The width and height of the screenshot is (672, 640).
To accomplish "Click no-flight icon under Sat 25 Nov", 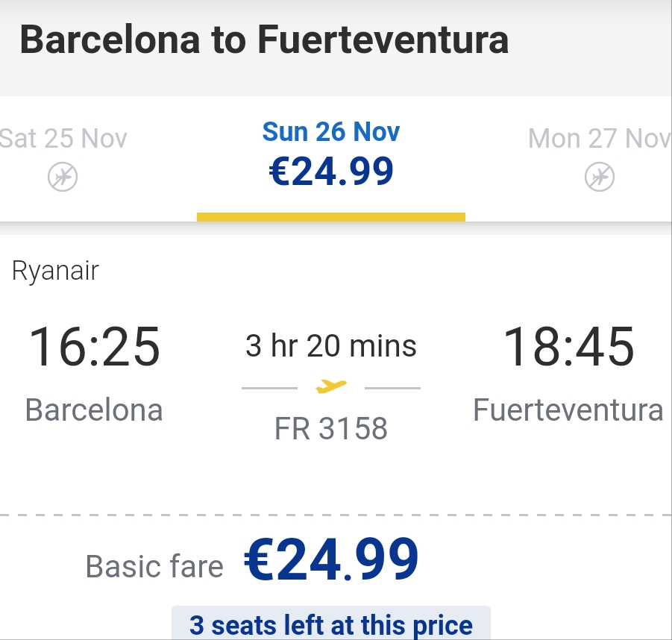I will tap(63, 177).
